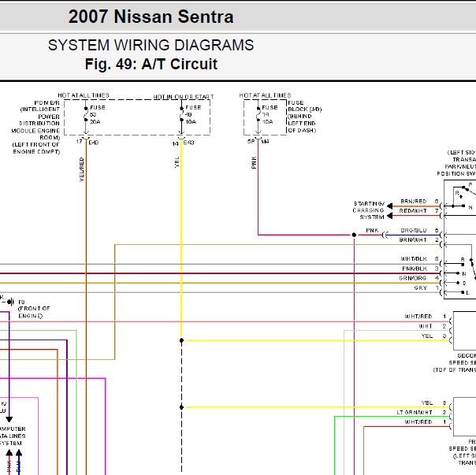This screenshot has width=476, height=475.
Task: Click the "WHT/BLK" wire label
Action: [414, 259]
